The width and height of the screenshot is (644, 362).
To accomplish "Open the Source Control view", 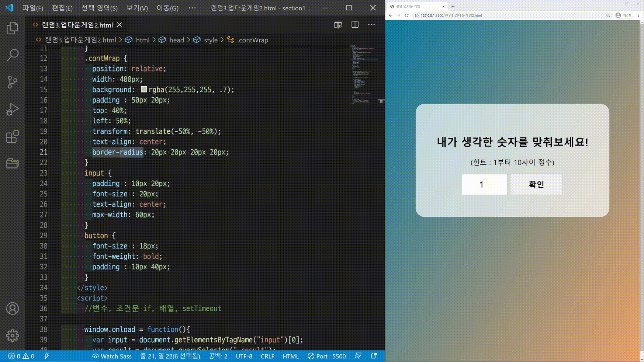I will 12,82.
